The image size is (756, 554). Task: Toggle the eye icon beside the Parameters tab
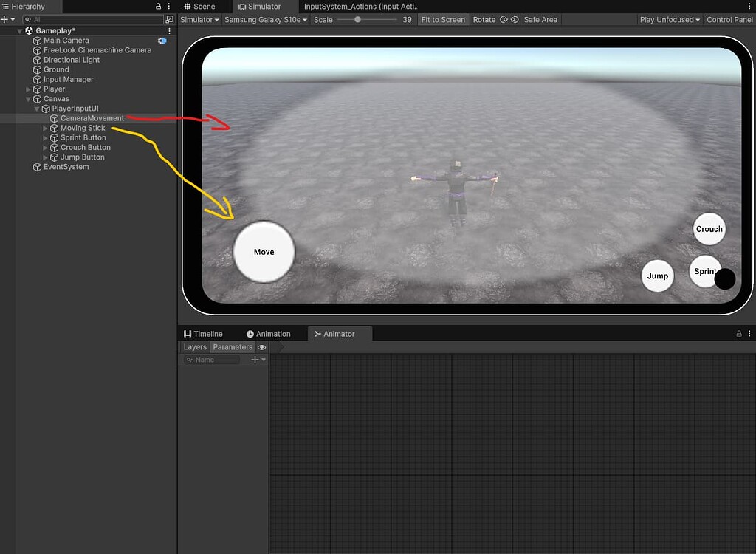261,346
